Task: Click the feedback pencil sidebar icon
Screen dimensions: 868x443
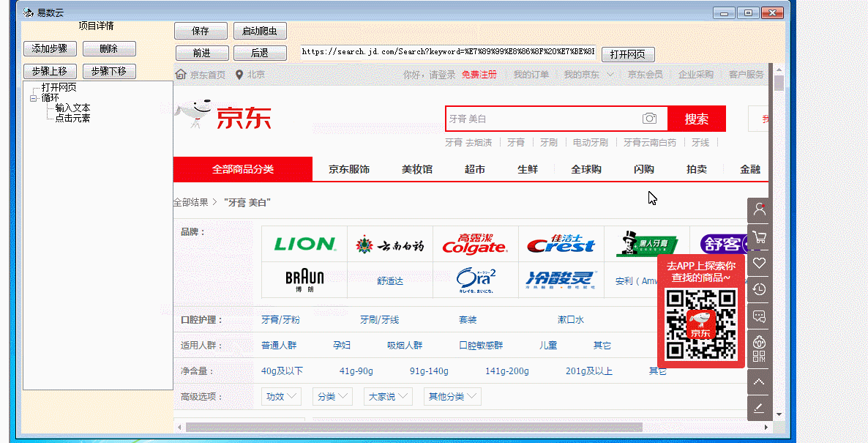Action: 760,408
